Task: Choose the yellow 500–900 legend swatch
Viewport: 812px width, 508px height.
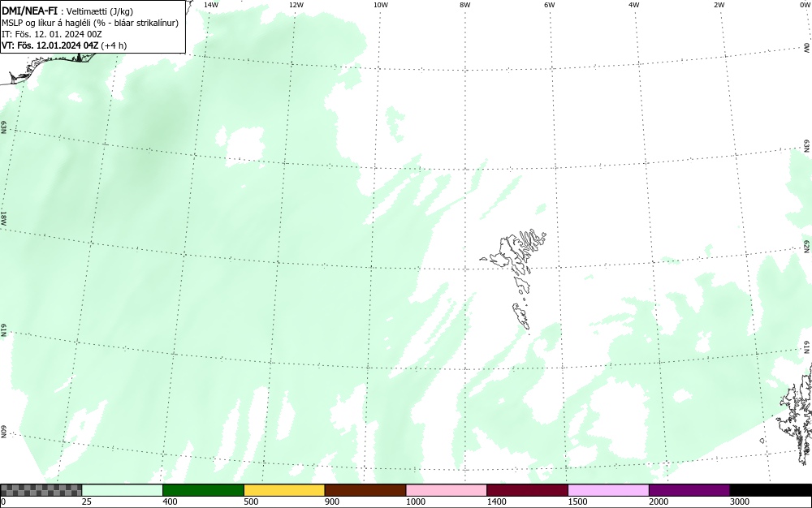Action: coord(284,490)
